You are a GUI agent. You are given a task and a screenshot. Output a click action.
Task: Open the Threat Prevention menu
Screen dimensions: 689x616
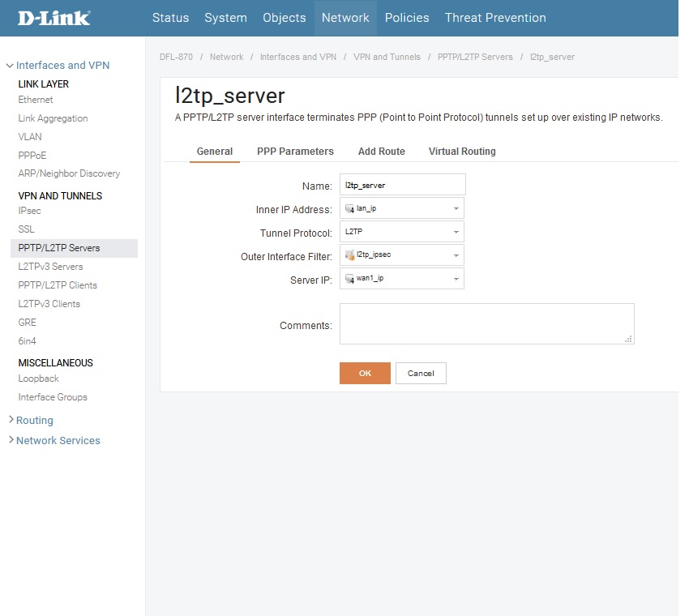tap(495, 18)
